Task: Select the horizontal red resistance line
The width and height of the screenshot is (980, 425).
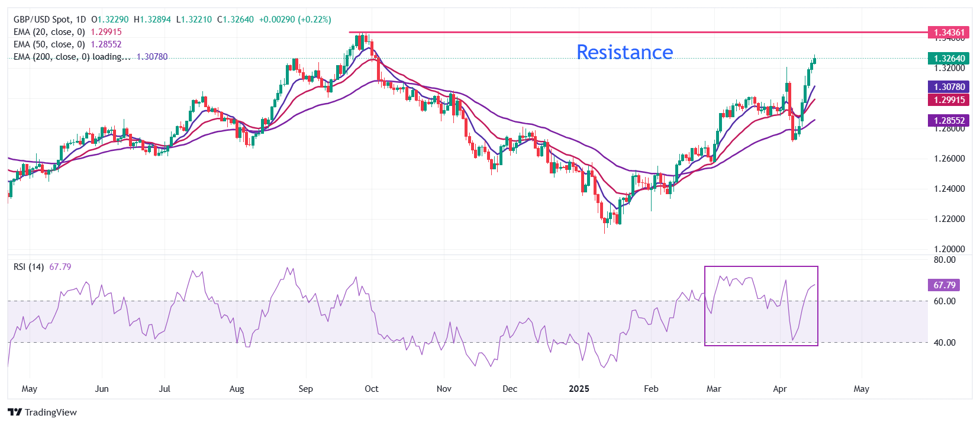Action: (533, 33)
